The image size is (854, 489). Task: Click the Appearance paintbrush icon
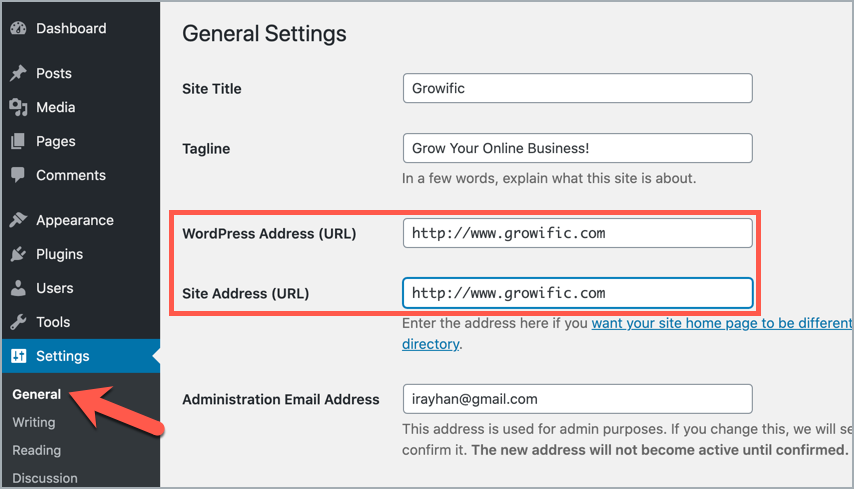(18, 220)
